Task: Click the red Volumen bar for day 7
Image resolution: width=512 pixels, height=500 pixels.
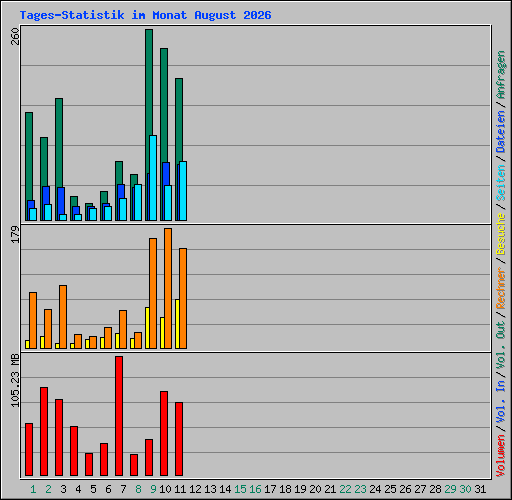Action: click(x=119, y=416)
